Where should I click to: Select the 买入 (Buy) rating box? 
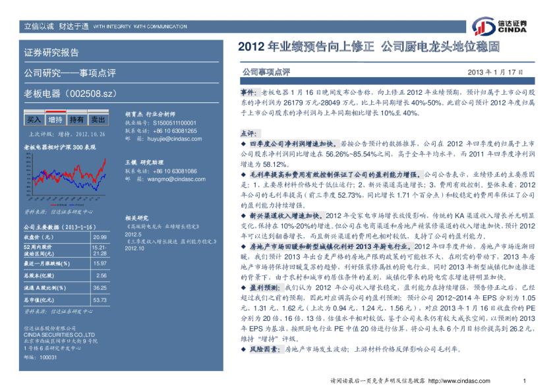point(34,120)
